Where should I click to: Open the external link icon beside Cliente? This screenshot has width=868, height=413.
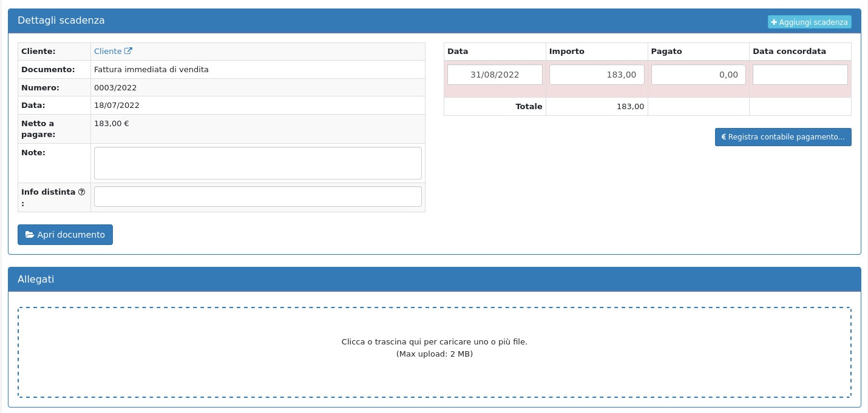click(x=128, y=52)
